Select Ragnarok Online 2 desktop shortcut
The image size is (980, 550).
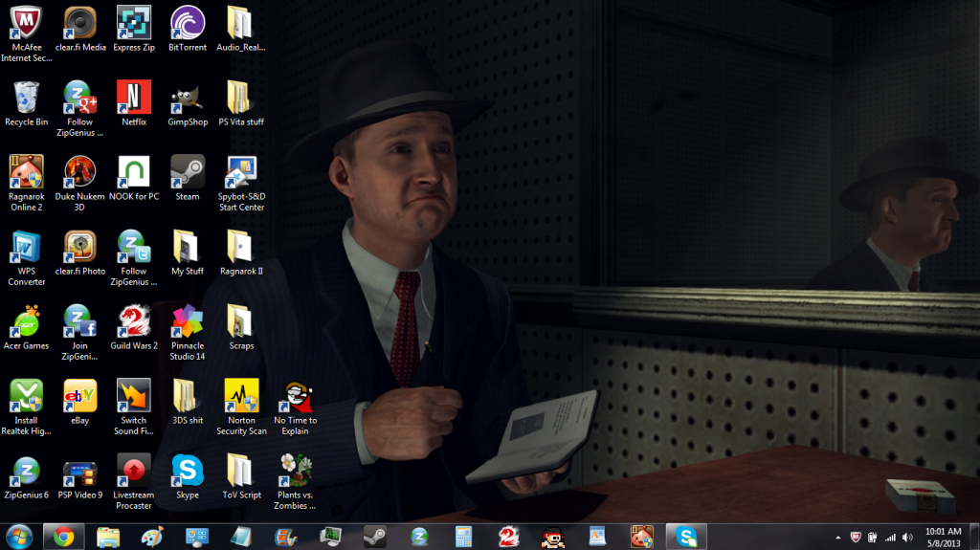[26, 183]
